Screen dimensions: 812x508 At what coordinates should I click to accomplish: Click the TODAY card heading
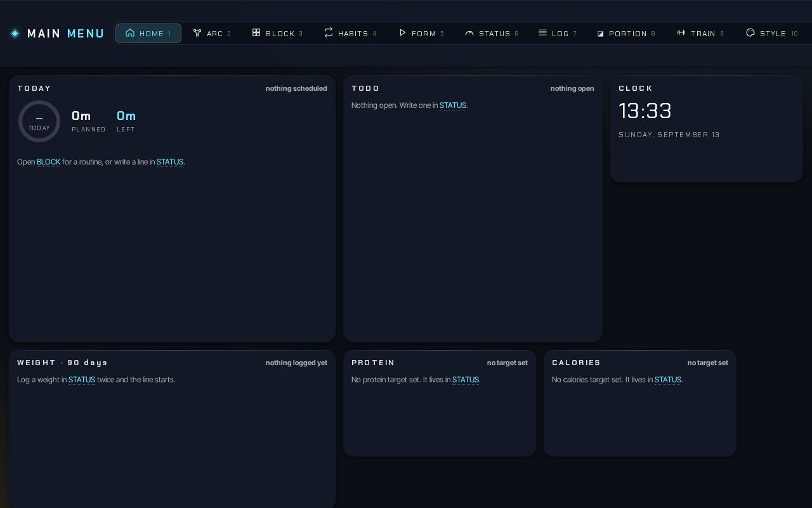click(34, 88)
